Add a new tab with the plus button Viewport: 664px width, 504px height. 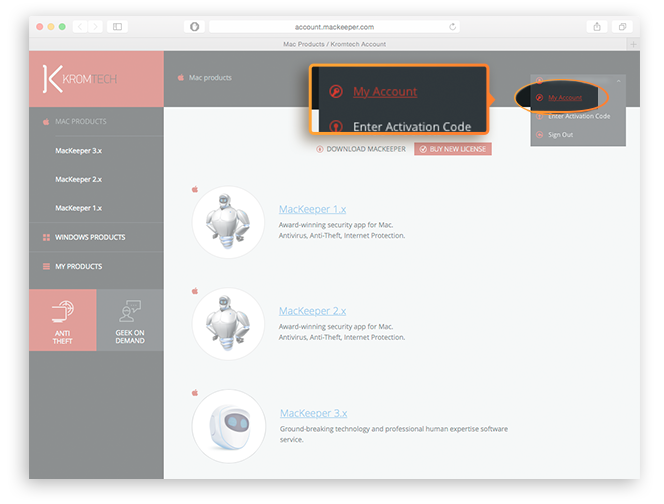pos(633,44)
